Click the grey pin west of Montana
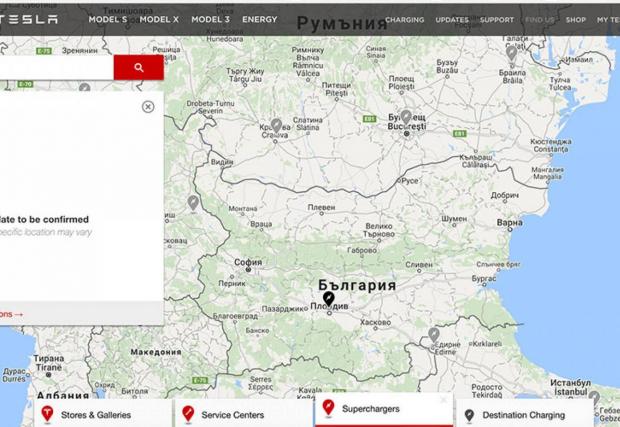620x427 pixels. click(x=193, y=203)
